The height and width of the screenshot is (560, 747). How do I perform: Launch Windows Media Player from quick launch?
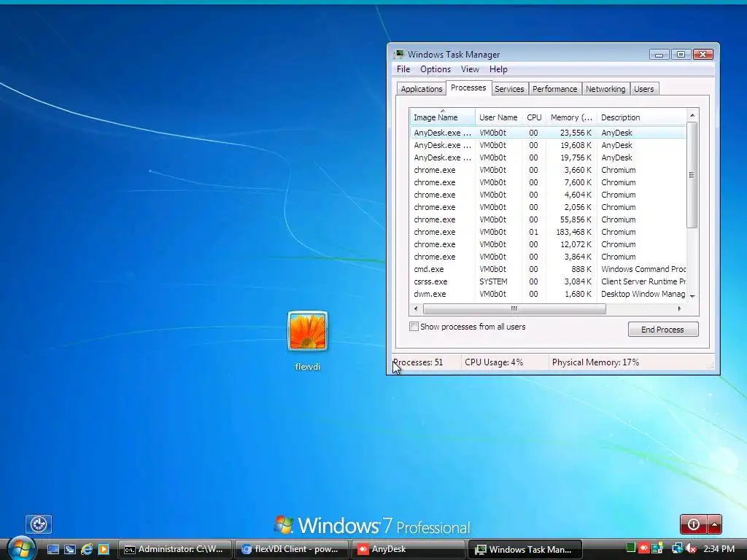[x=104, y=549]
